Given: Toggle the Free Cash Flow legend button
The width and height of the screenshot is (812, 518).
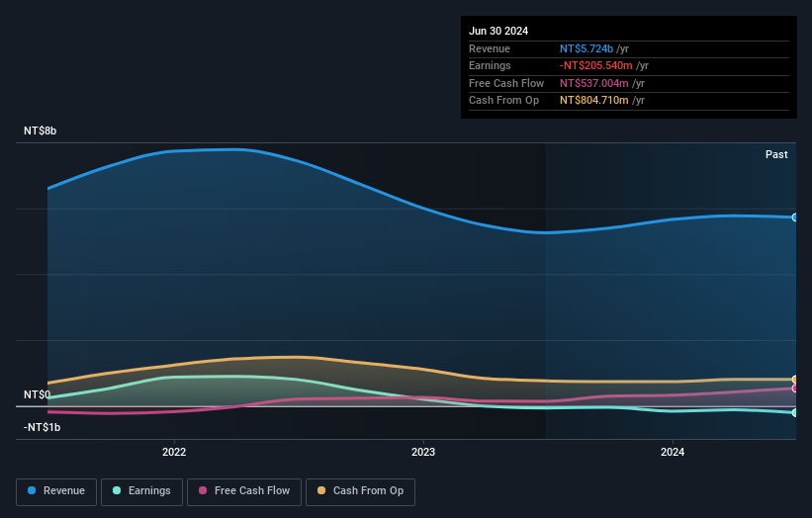Looking at the screenshot, I should tap(244, 491).
